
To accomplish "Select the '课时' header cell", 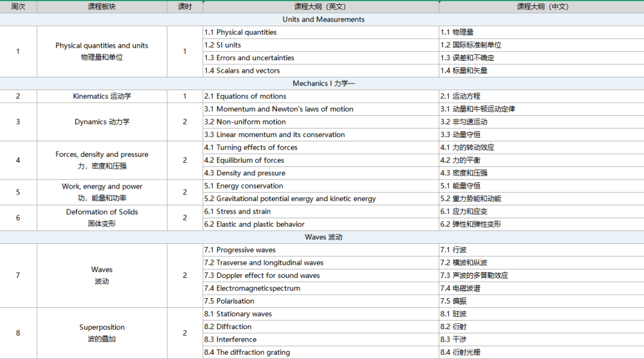I will coord(185,7).
